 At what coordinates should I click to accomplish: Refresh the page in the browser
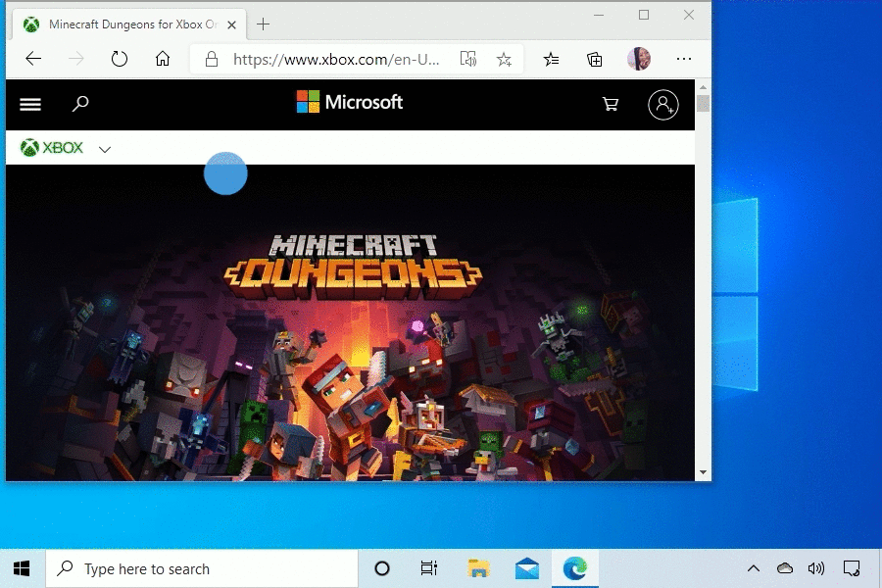click(120, 59)
